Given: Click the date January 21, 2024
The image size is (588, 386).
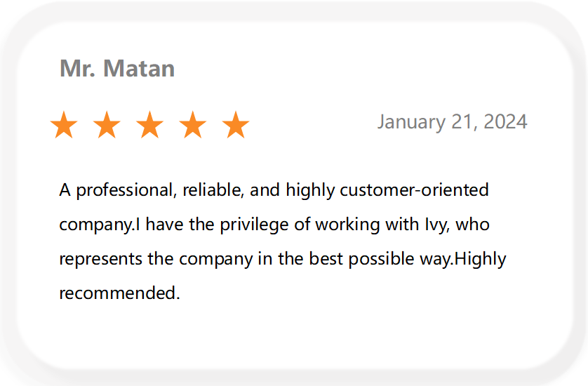Looking at the screenshot, I should [x=453, y=122].
